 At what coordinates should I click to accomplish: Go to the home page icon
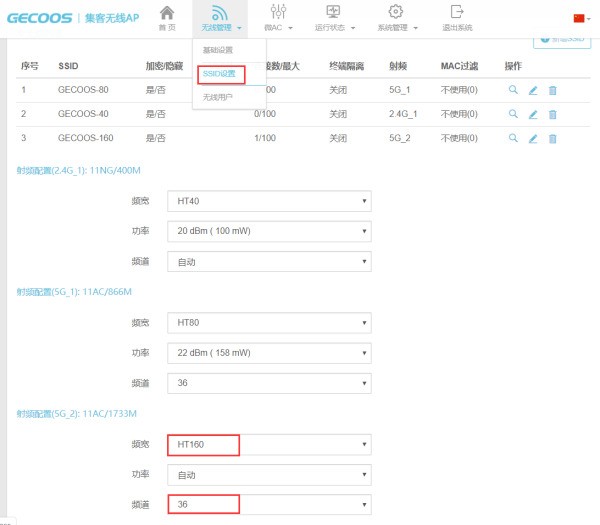167,13
